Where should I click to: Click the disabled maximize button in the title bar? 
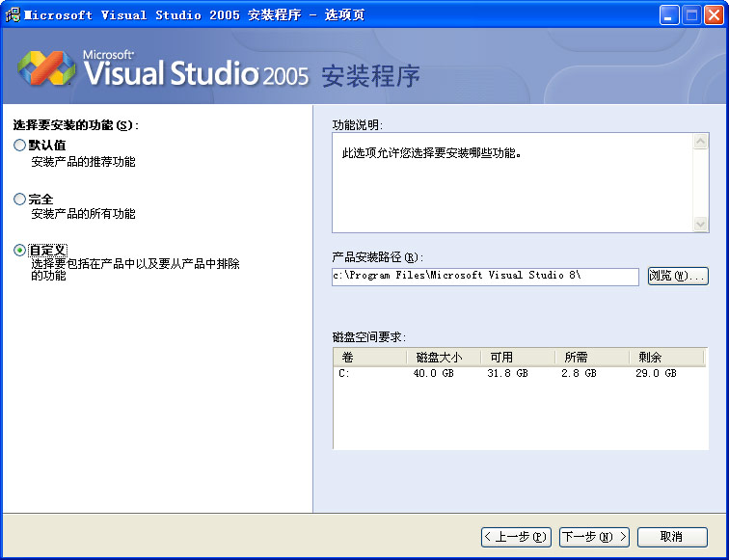coord(691,15)
